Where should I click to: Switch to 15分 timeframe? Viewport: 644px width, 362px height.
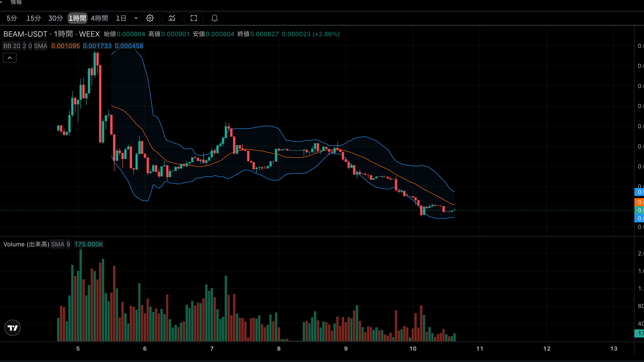[34, 18]
